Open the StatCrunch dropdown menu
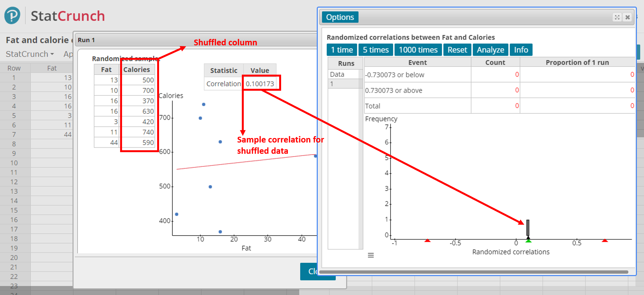This screenshot has width=644, height=295. coord(28,54)
